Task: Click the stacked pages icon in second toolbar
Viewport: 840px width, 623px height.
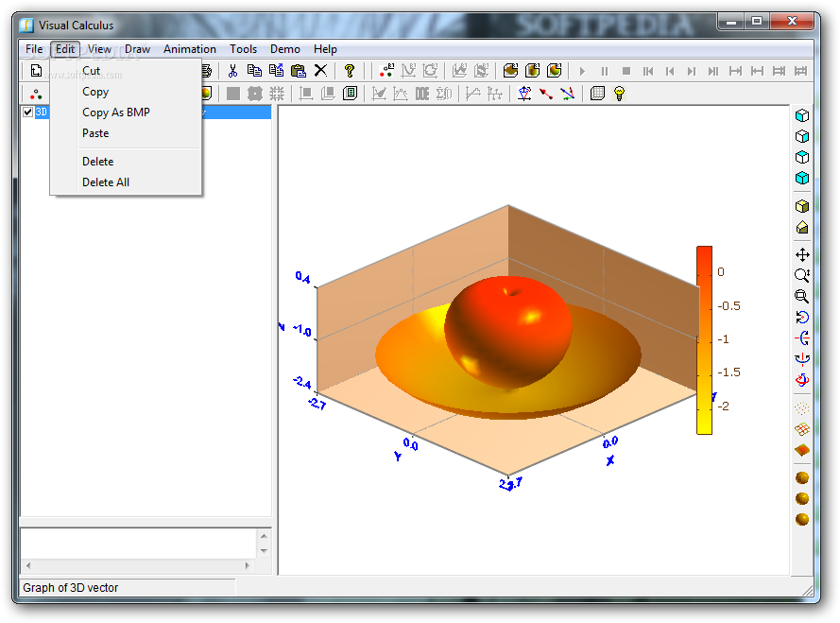Action: click(350, 94)
